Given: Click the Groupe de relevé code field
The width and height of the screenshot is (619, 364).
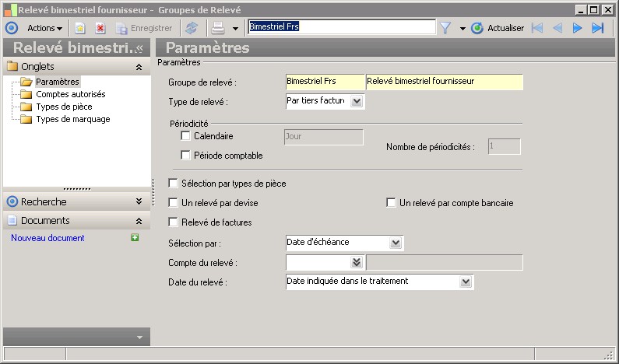Looking at the screenshot, I should click(324, 82).
